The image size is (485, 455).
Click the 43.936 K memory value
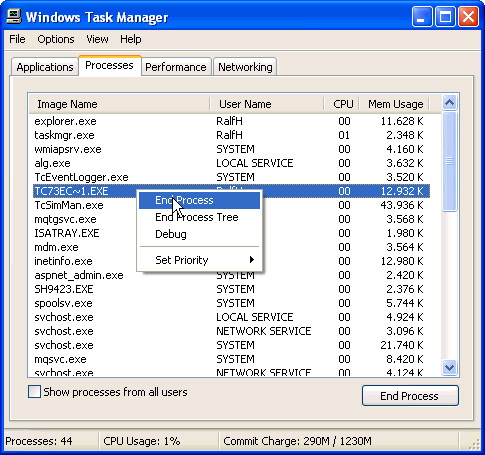click(402, 205)
